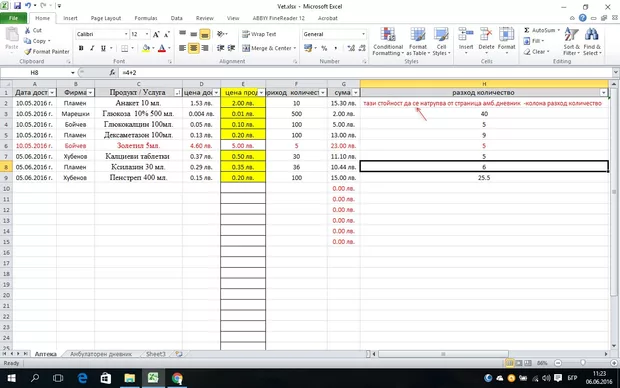The height and width of the screenshot is (388, 620).
Task: Open the Calibri font name dropdown
Action: (126, 34)
